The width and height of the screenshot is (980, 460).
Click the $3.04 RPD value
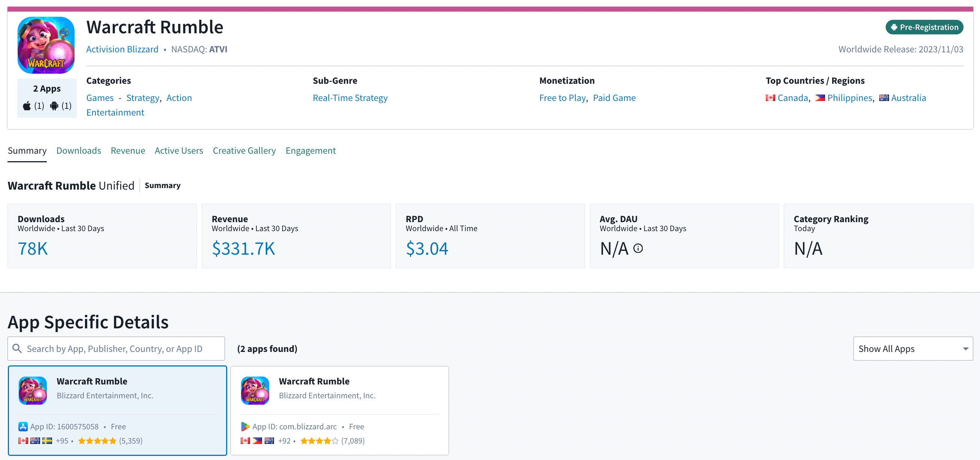[427, 248]
